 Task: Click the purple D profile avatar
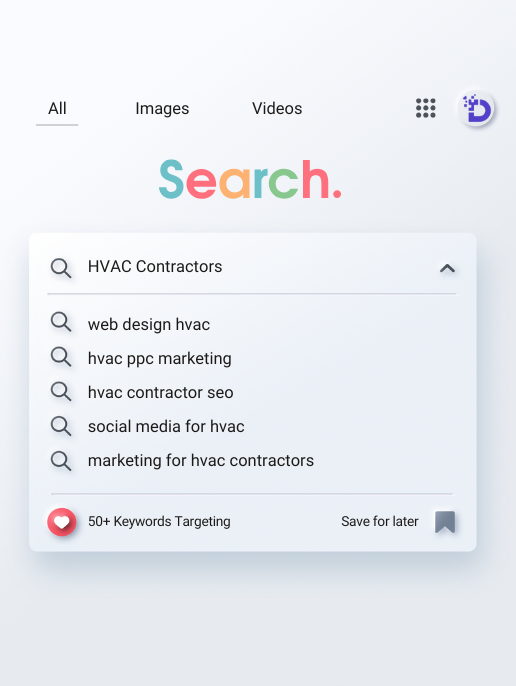pyautogui.click(x=476, y=108)
